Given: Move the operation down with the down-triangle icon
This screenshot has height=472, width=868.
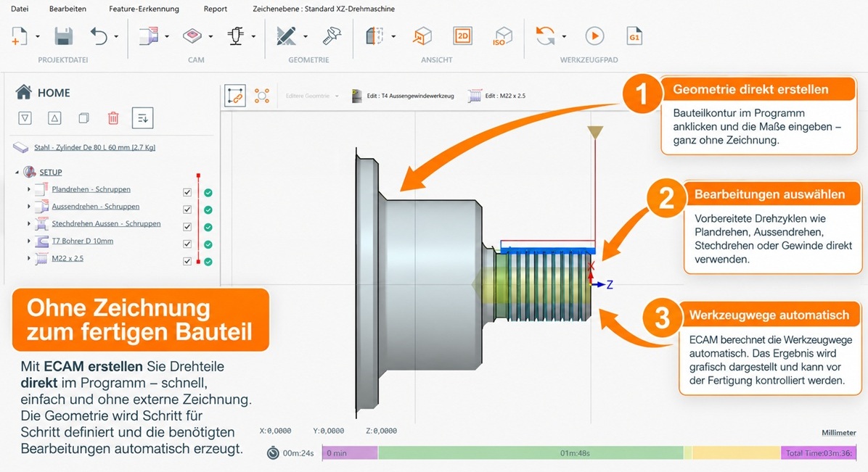Looking at the screenshot, I should 25,118.
